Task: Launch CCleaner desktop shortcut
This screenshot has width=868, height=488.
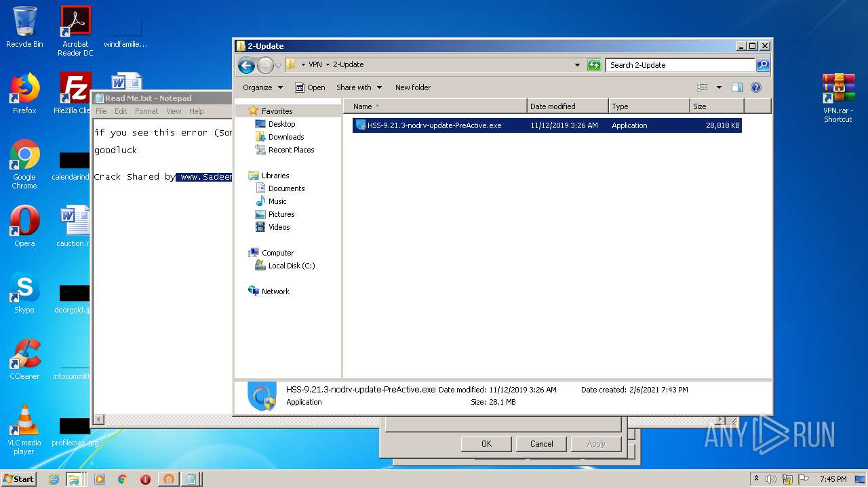Action: tap(24, 359)
